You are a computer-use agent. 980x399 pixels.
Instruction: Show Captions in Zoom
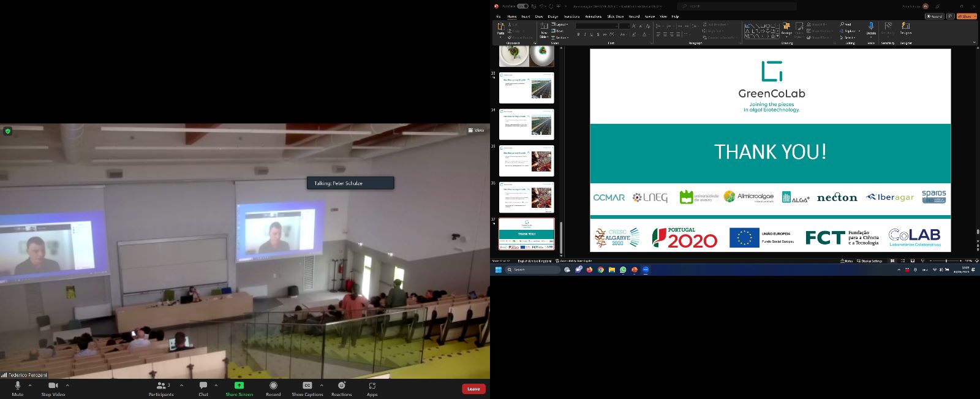tap(307, 389)
